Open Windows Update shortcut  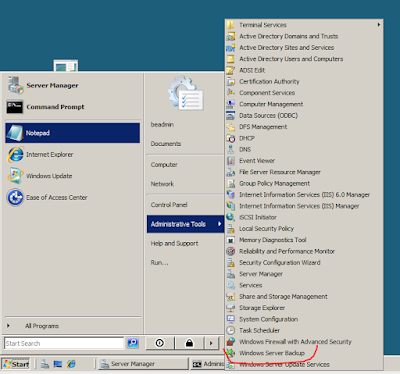tap(72, 176)
